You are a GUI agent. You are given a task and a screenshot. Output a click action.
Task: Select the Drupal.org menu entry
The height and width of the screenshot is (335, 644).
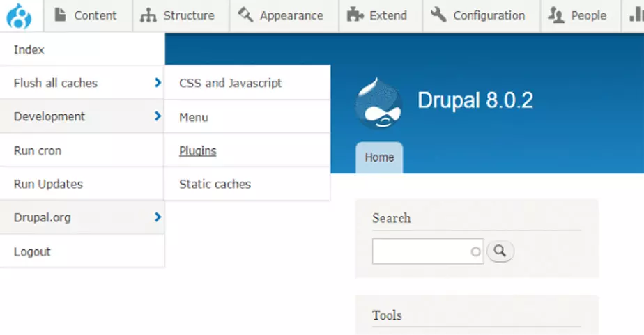[x=43, y=217]
